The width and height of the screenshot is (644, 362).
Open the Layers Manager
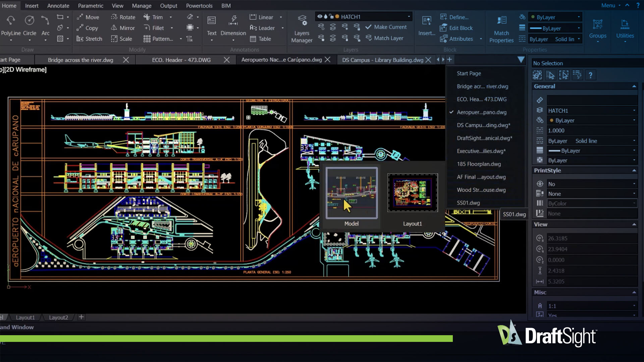click(x=302, y=29)
